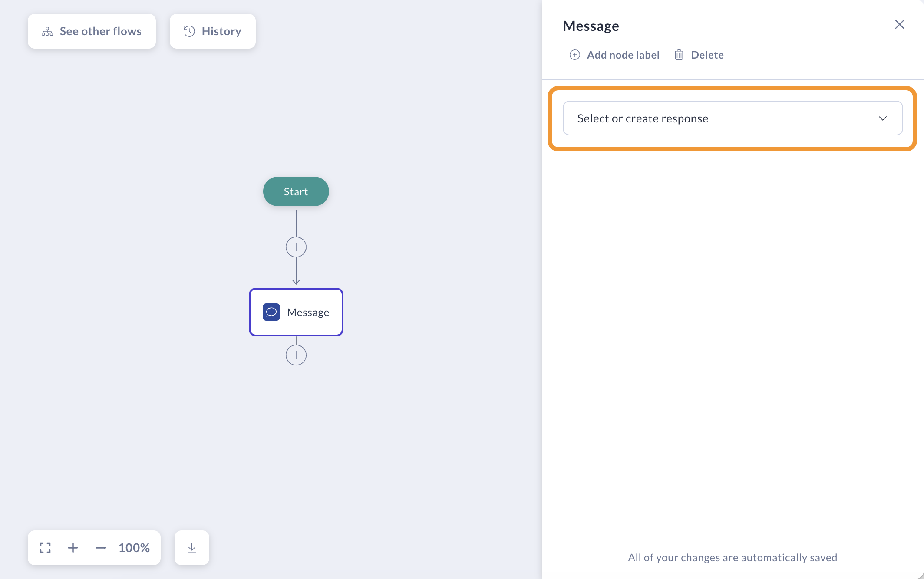This screenshot has width=924, height=579.
Task: Click the fit-to-screen icon
Action: tap(45, 548)
